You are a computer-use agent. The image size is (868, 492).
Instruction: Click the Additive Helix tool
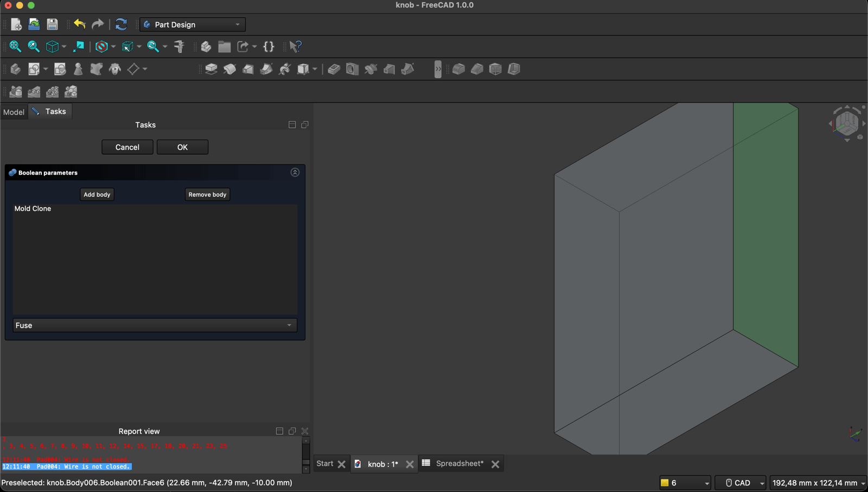point(285,69)
